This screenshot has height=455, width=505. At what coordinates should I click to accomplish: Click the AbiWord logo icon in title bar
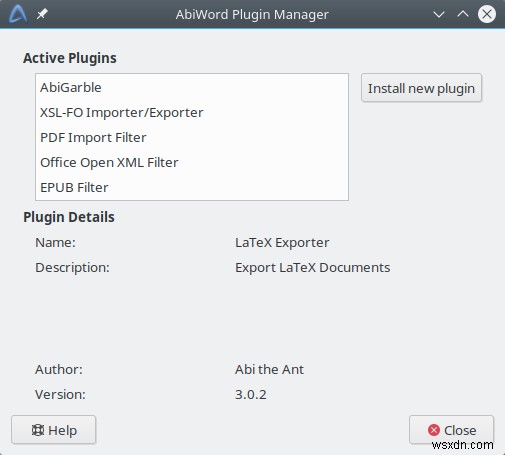(x=17, y=14)
